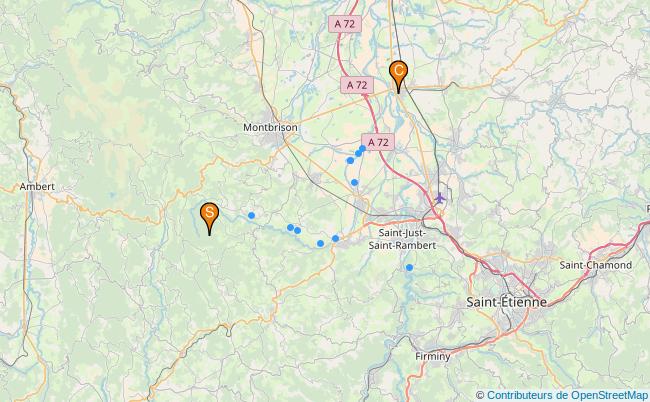Click the Firminy town label
Viewport: 650px width, 402px height.
click(433, 356)
